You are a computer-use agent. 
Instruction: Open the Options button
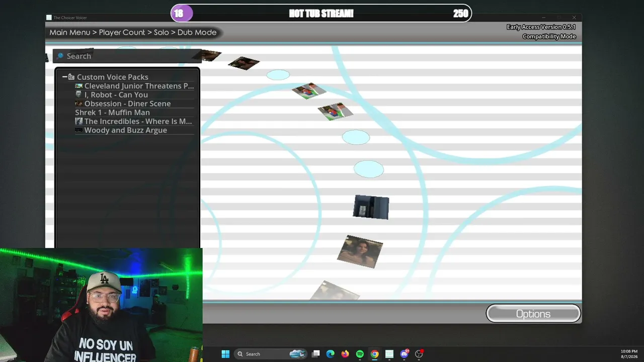tap(533, 314)
